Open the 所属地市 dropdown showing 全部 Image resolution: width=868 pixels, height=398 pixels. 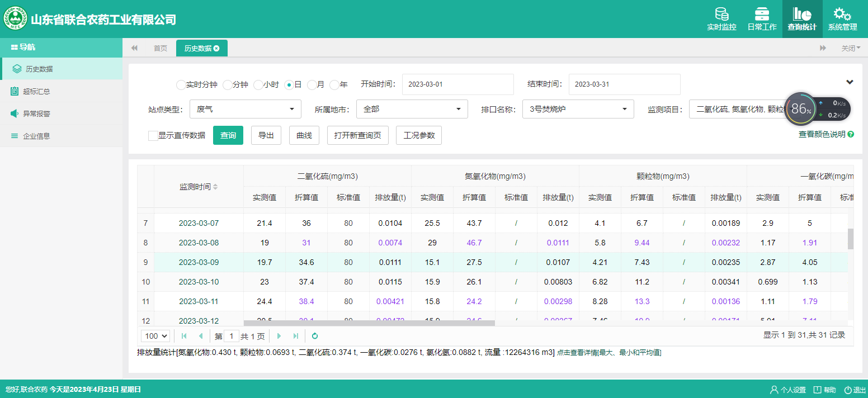point(412,109)
